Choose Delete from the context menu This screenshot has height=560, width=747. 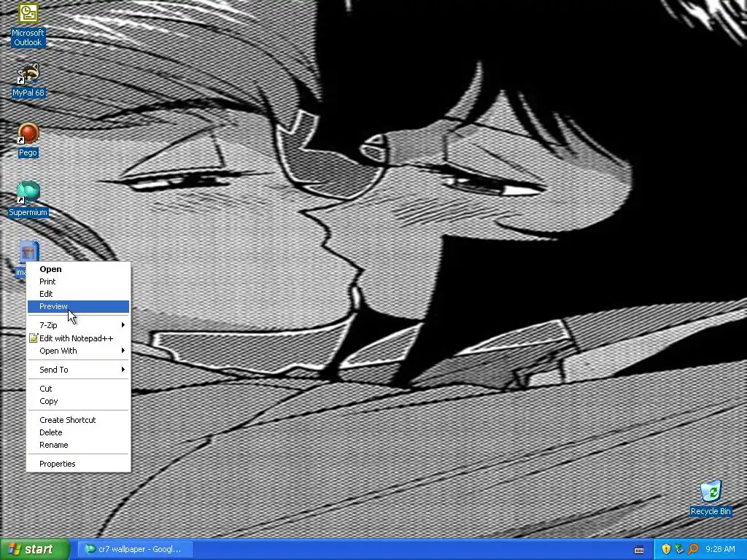pos(78,432)
